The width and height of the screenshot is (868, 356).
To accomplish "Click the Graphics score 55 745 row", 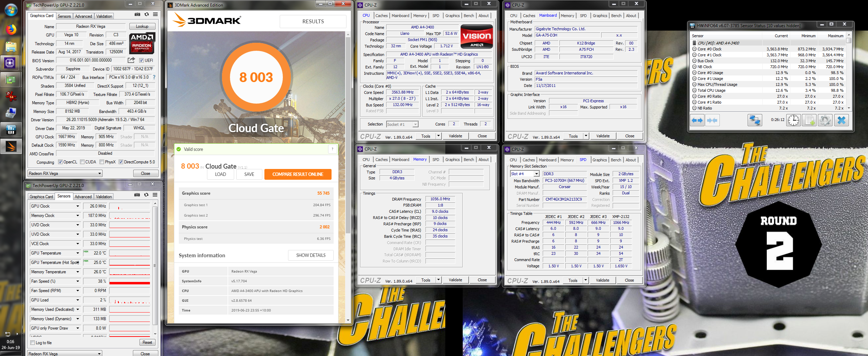I will pyautogui.click(x=256, y=193).
